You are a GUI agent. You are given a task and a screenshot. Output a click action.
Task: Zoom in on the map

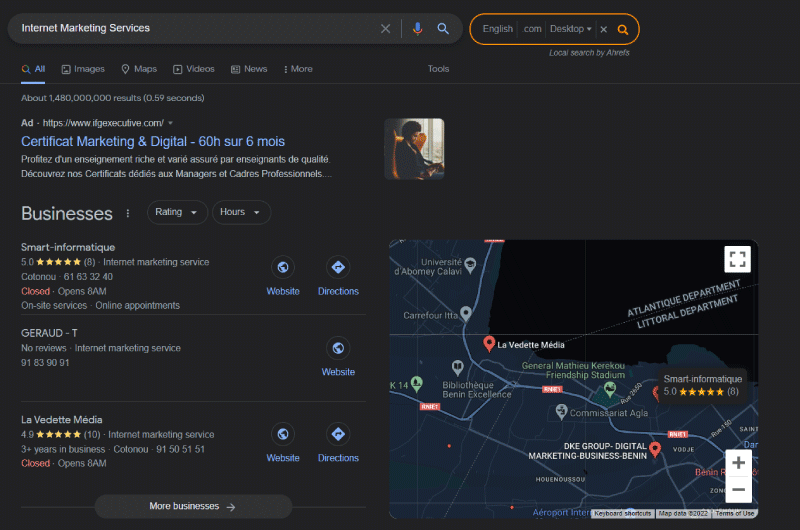click(x=738, y=463)
